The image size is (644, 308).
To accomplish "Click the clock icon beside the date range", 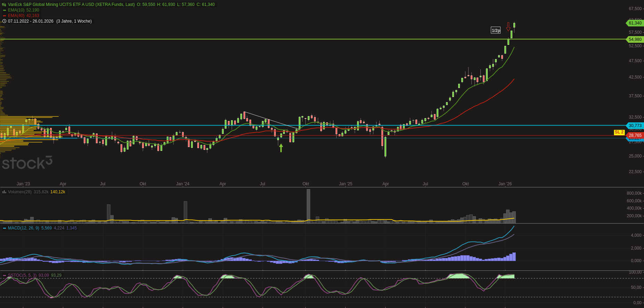I will [x=4, y=21].
